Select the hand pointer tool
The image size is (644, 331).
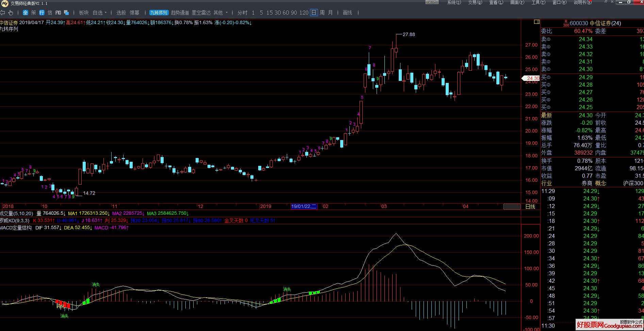(x=11, y=13)
